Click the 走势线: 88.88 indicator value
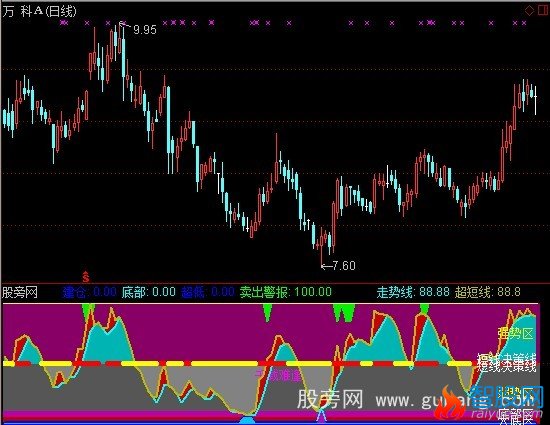Image resolution: width=550 pixels, height=425 pixels. click(413, 292)
